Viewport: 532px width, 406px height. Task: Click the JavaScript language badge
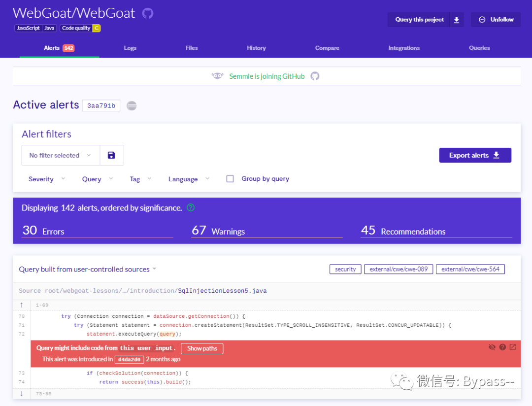pos(28,28)
